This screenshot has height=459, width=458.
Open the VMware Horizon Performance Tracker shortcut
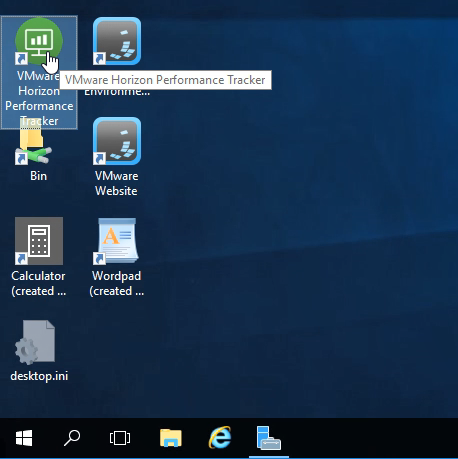pos(39,41)
